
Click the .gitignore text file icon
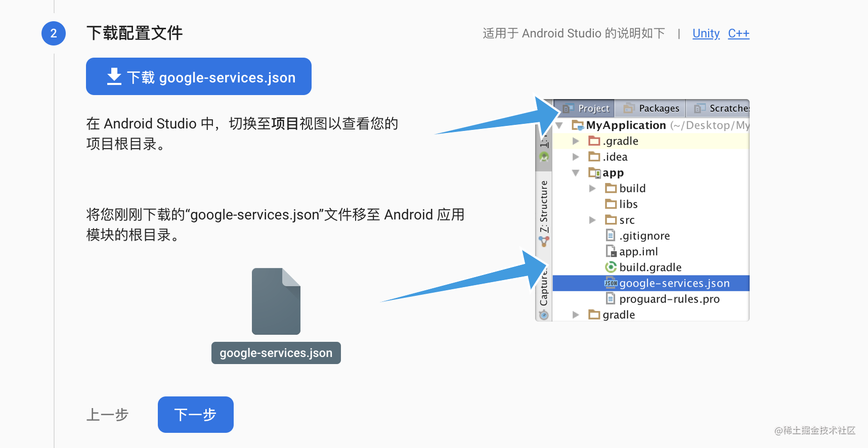611,235
